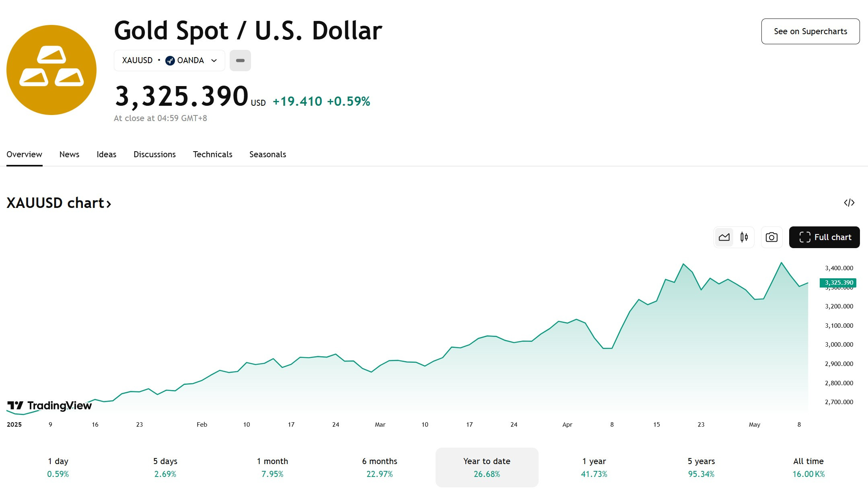Open embed code icon for chart
This screenshot has height=489, width=868.
tap(849, 203)
